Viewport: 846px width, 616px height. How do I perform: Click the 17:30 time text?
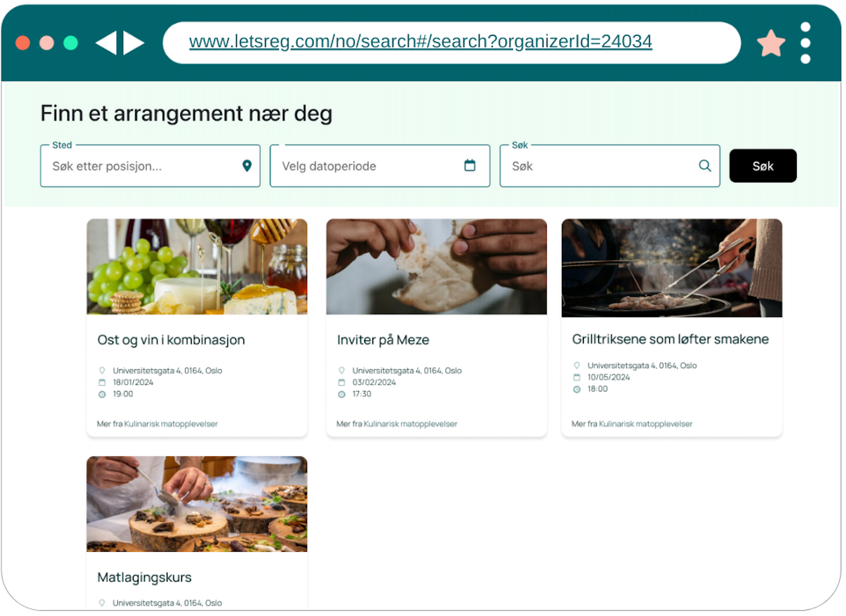coord(362,394)
